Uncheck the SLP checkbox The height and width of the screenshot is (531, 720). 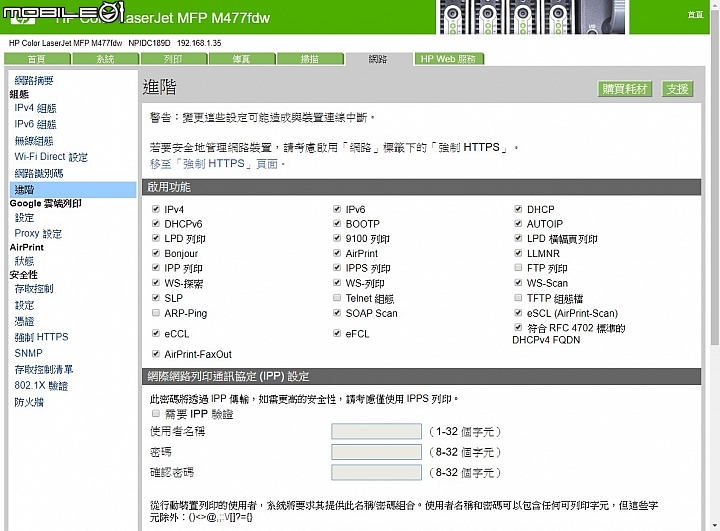pos(156,298)
